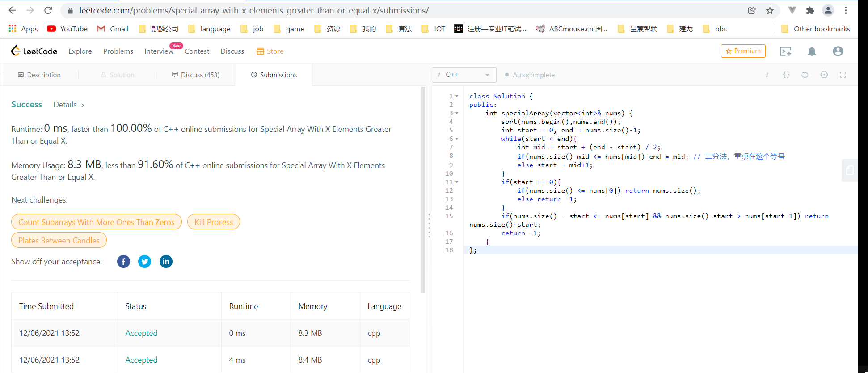
Task: Go back using the browser back arrow
Action: [12, 10]
